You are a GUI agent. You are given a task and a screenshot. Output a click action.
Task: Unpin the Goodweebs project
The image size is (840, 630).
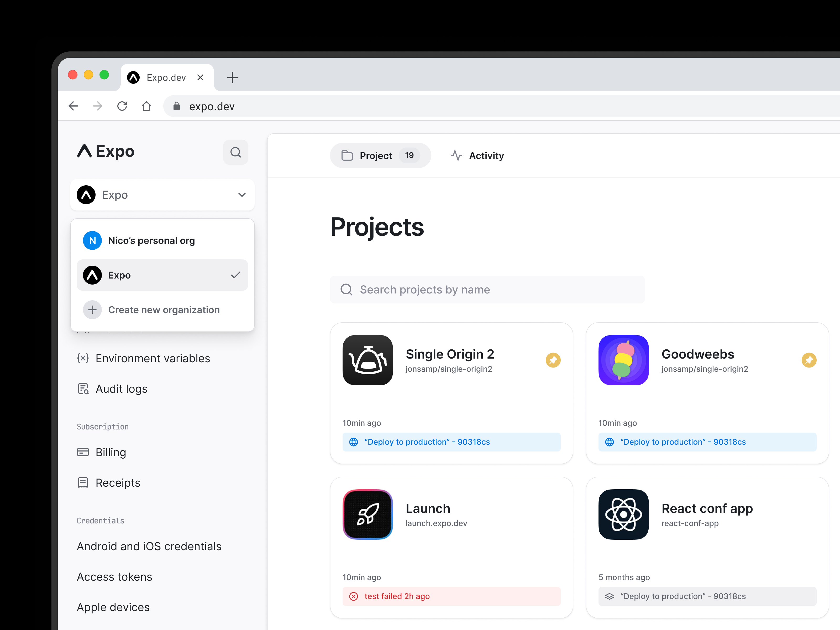point(809,360)
